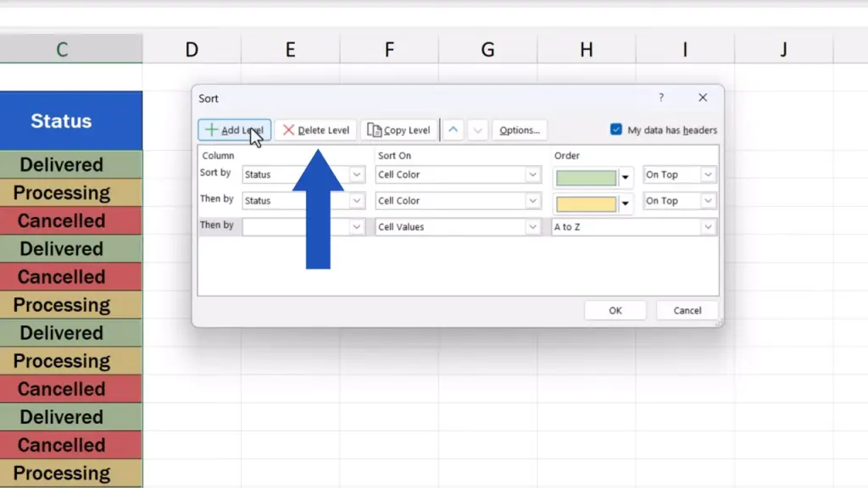This screenshot has width=868, height=488.
Task: Toggle the My data has headers checkbox
Action: 616,130
